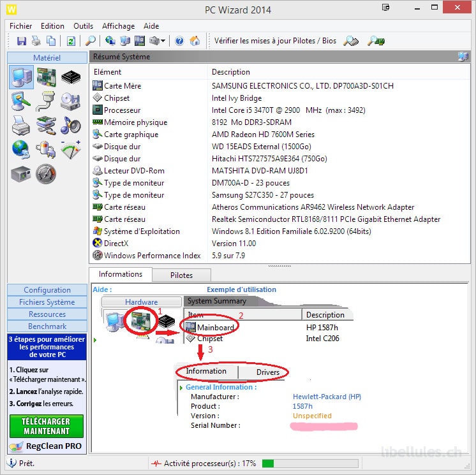The image size is (476, 475).
Task: Select the Windows Performance Index row
Action: [x=279, y=256]
